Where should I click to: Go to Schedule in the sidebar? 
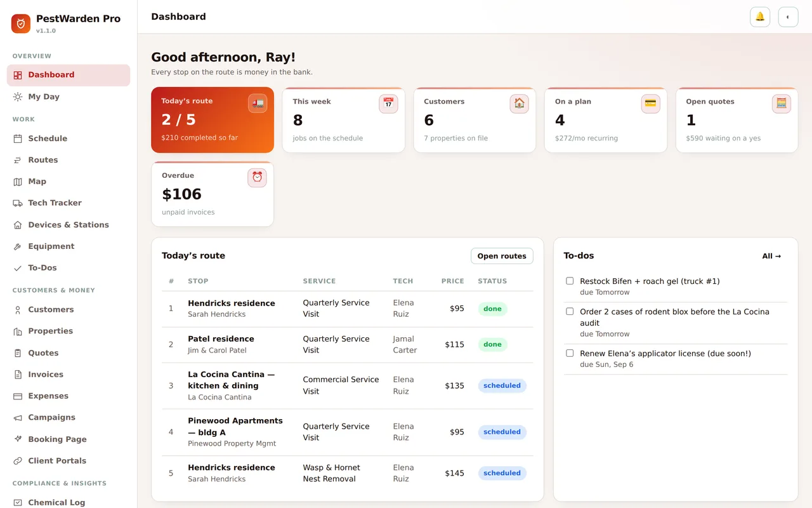pos(69,138)
